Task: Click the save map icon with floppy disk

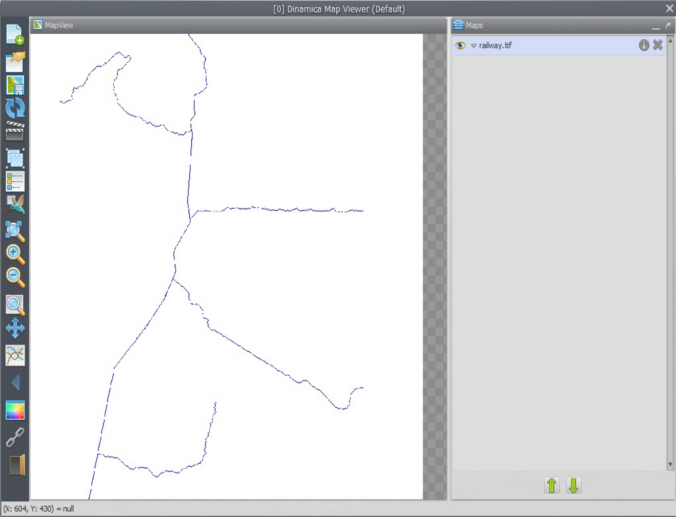Action: (15, 85)
